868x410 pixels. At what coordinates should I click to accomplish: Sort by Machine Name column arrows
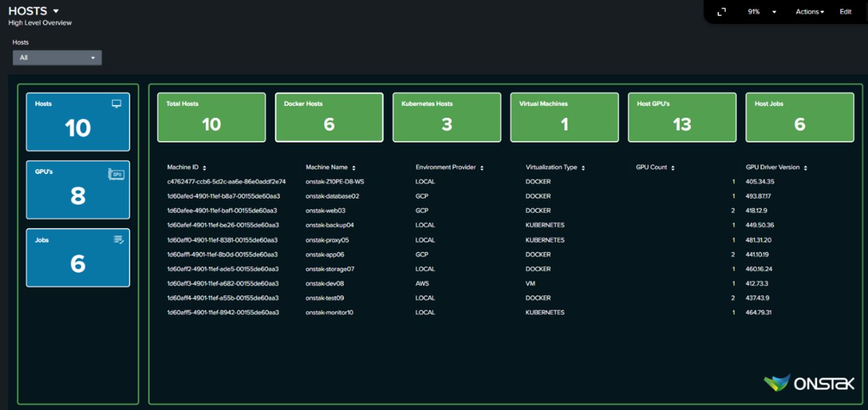tap(354, 168)
